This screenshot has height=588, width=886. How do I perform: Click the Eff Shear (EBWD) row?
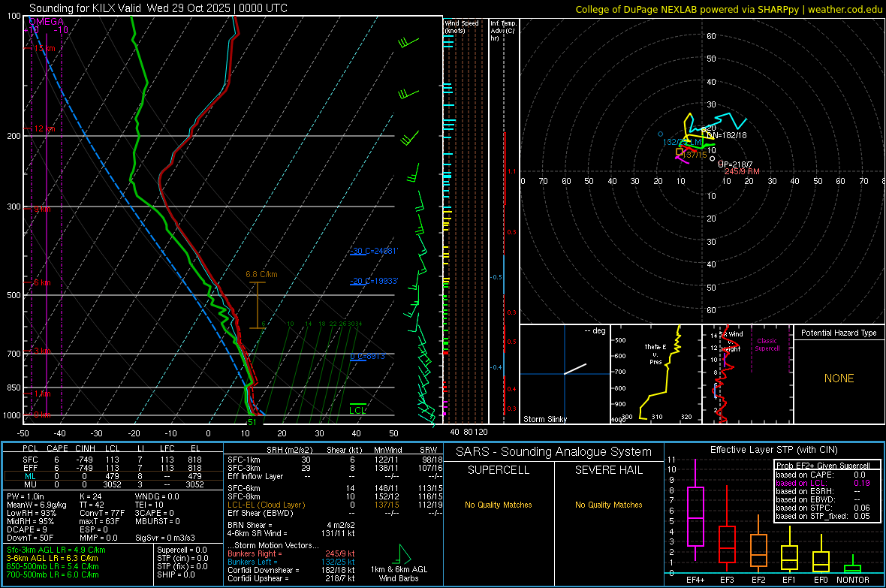333,514
